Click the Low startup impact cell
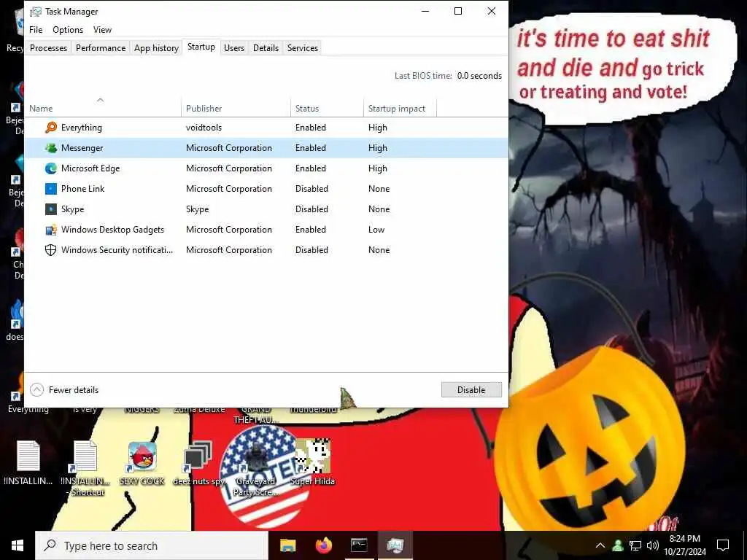This screenshot has width=747, height=560. (376, 230)
